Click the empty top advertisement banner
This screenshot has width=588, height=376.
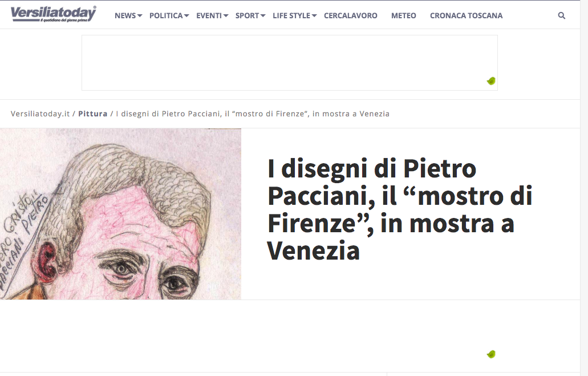click(x=290, y=63)
